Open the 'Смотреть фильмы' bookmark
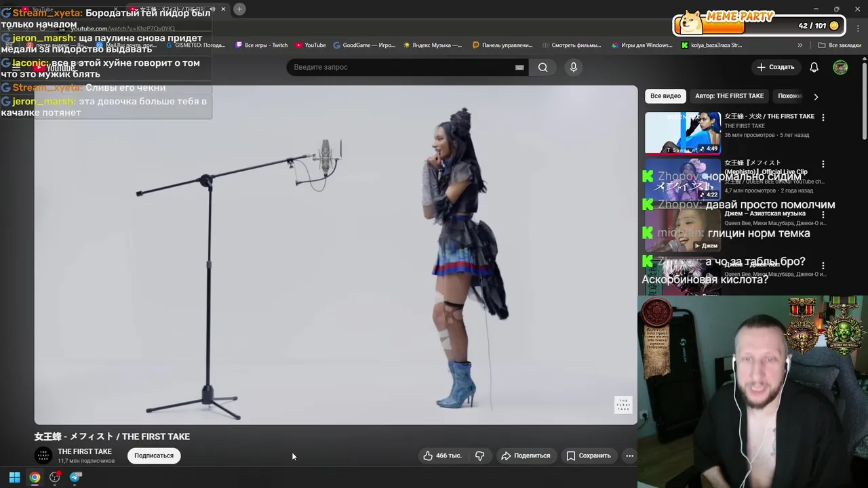The width and height of the screenshot is (868, 488). (x=572, y=45)
